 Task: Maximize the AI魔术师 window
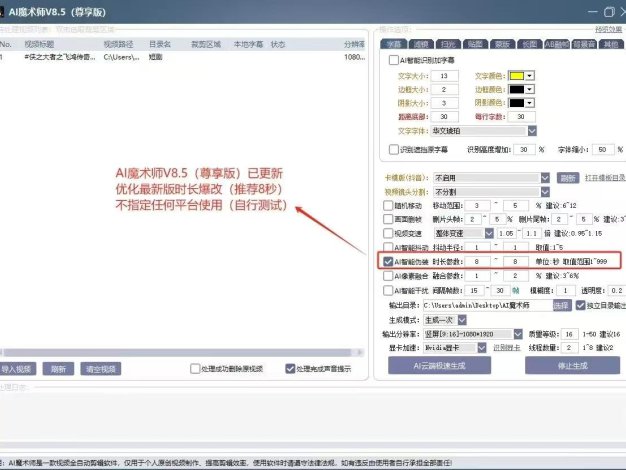[609, 12]
